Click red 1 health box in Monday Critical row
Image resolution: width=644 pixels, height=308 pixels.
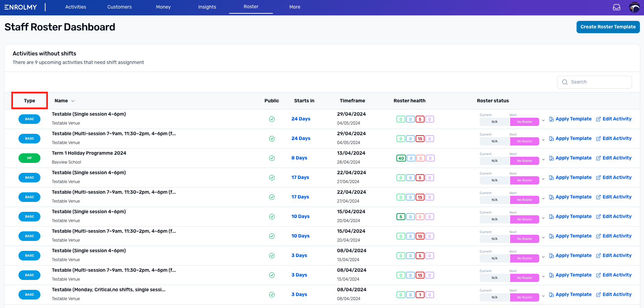[x=420, y=295]
